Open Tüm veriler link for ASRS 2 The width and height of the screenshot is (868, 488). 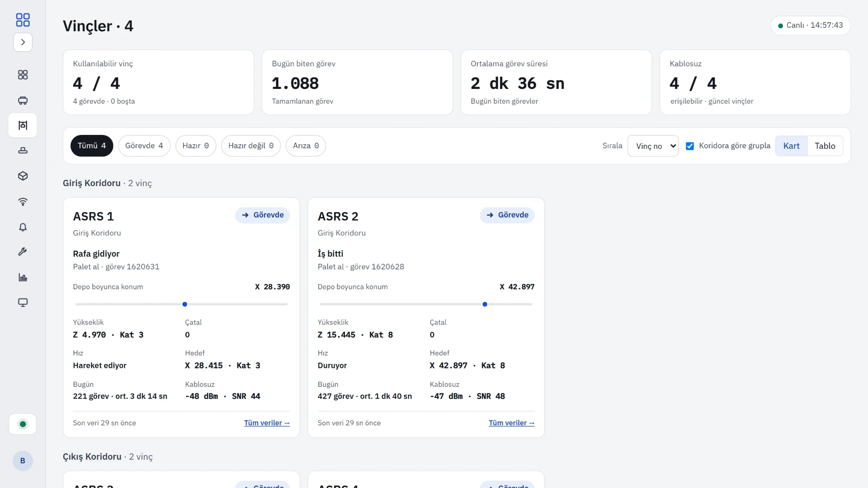pos(512,423)
